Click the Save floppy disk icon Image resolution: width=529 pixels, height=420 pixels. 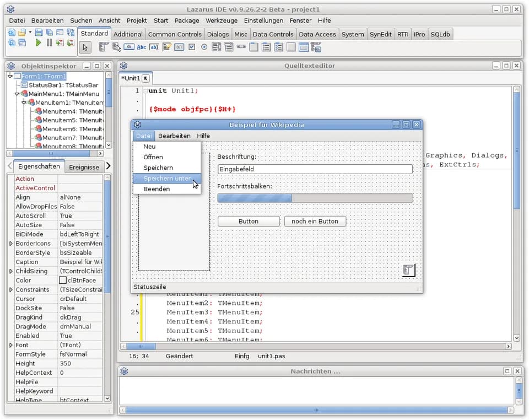[39, 33]
